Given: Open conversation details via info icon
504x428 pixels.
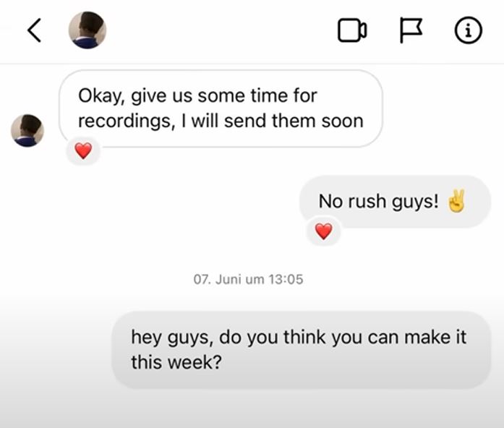Looking at the screenshot, I should pos(469,30).
